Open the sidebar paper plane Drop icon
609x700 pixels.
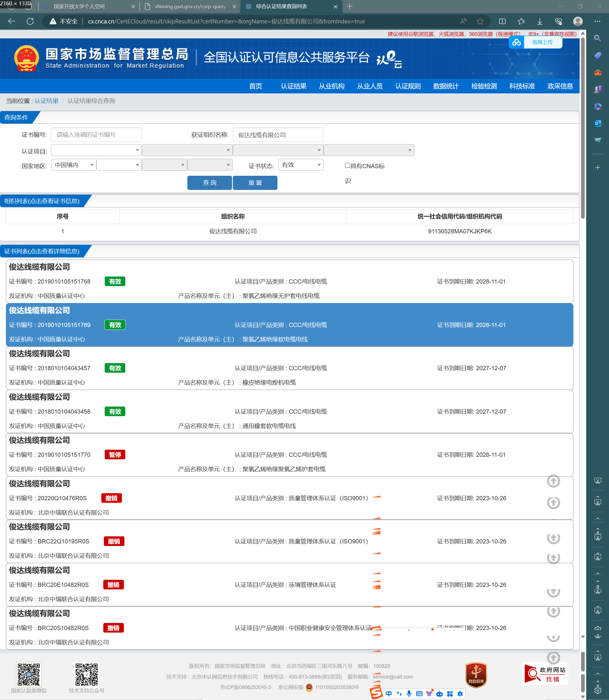tap(597, 140)
